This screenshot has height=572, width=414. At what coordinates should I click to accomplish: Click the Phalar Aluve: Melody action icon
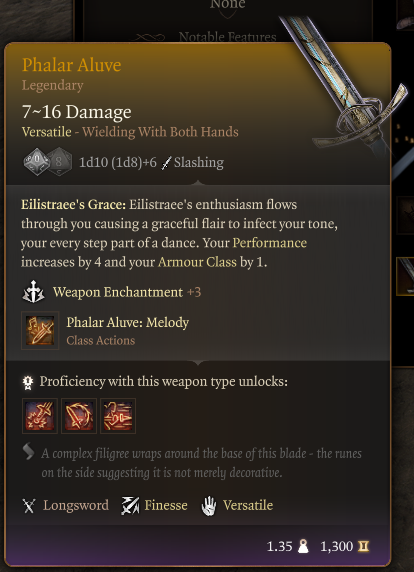click(x=40, y=331)
